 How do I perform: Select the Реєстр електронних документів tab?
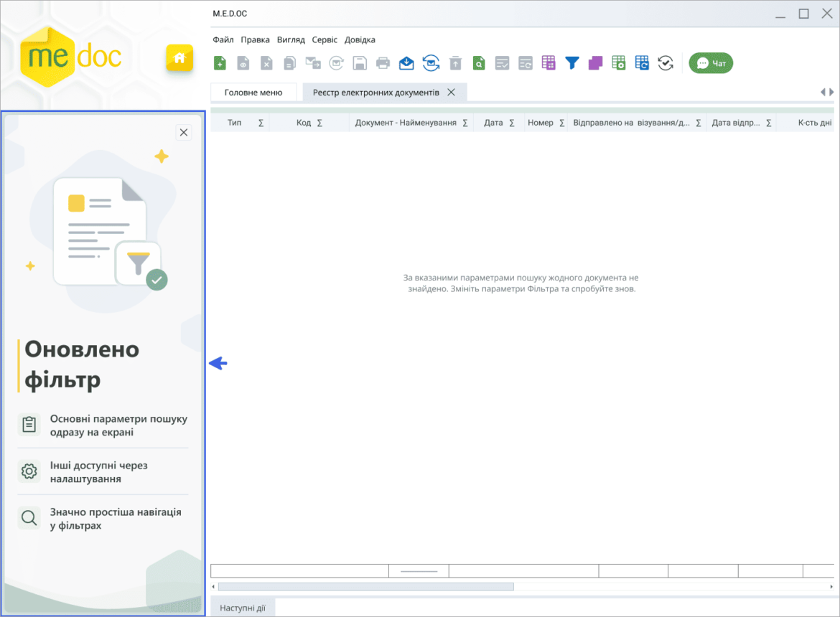(x=376, y=93)
